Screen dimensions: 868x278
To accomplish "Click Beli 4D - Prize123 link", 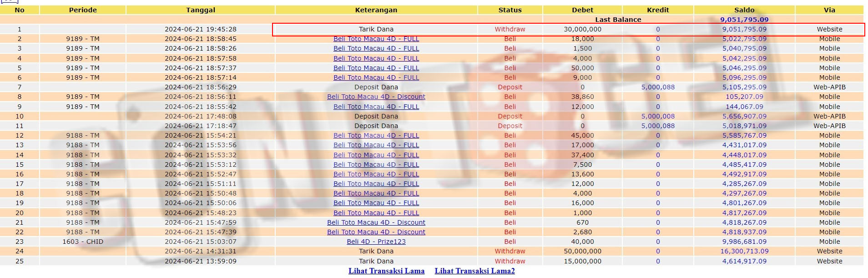I will pos(376,242).
